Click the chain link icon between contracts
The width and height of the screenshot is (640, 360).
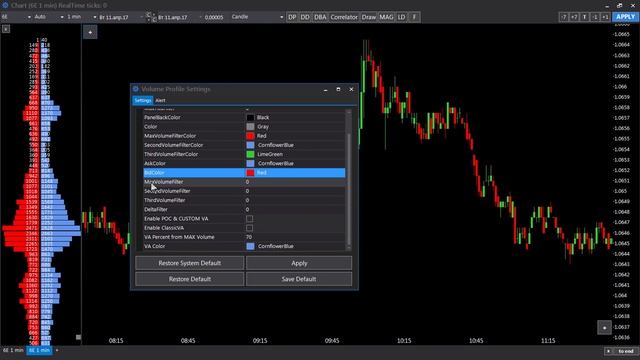151,17
